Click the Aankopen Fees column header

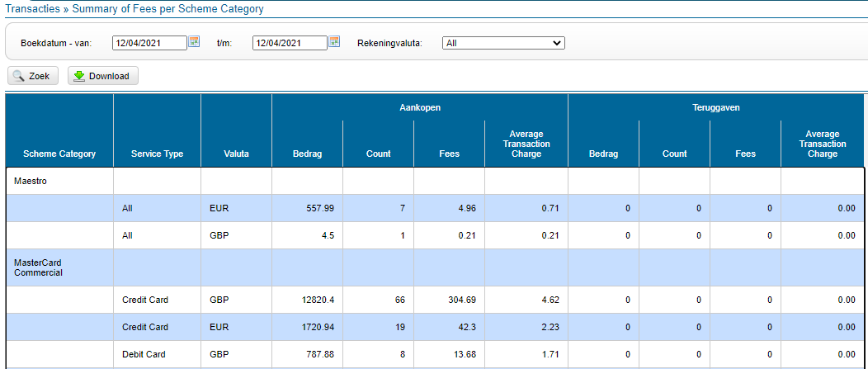click(449, 154)
